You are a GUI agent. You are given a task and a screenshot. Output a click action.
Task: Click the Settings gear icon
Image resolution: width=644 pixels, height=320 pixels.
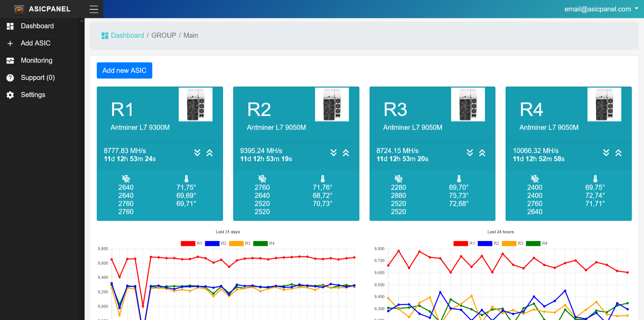10,95
